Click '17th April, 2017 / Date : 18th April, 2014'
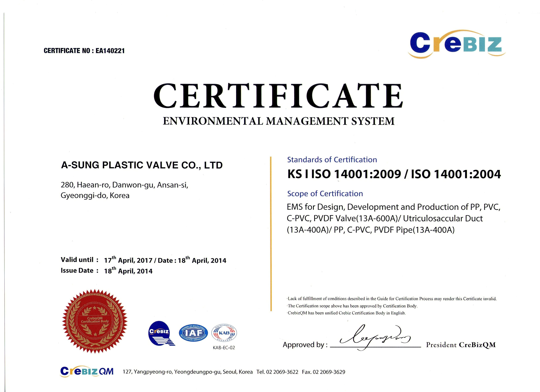Screen dimensions: 540x392 (165, 260)
